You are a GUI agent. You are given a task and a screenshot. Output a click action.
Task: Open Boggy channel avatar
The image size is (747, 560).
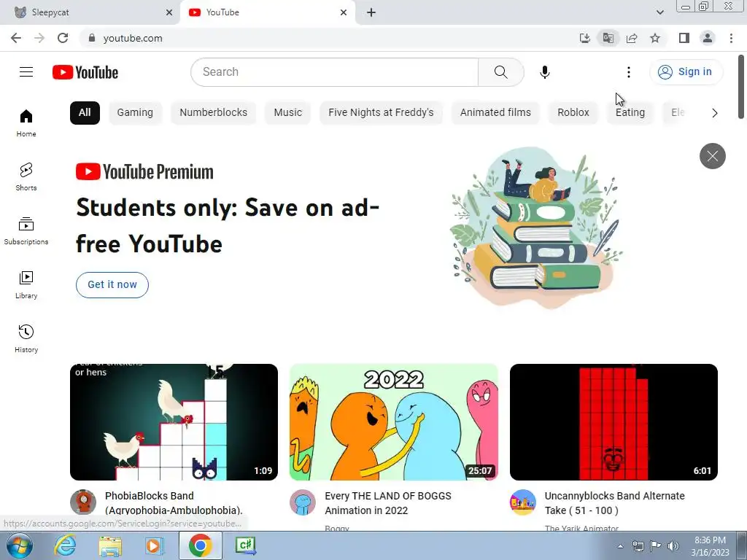303,502
